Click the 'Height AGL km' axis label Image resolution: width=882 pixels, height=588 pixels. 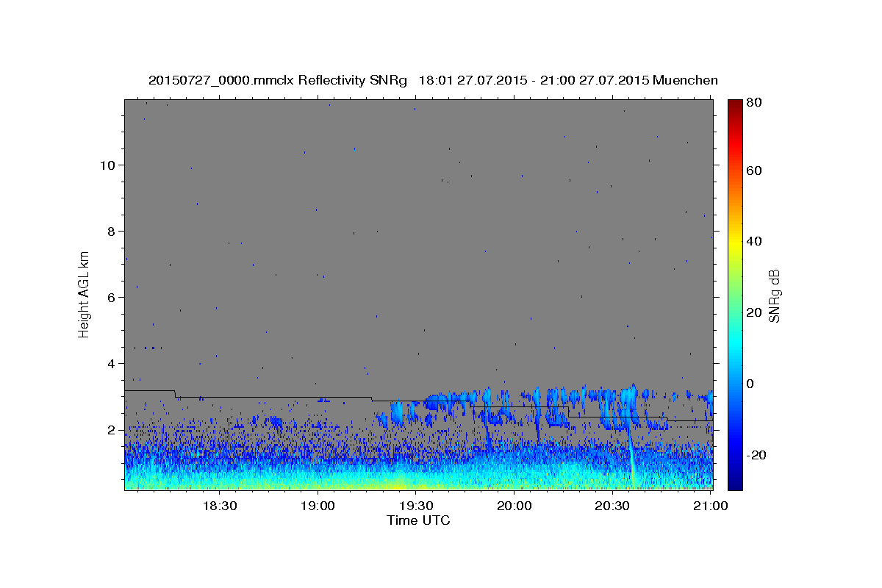pyautogui.click(x=85, y=294)
